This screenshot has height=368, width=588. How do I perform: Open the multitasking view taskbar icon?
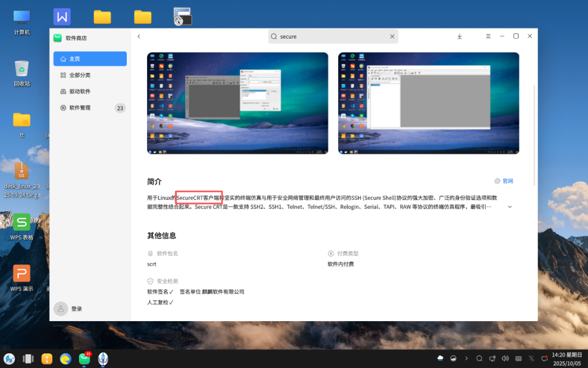click(x=28, y=359)
